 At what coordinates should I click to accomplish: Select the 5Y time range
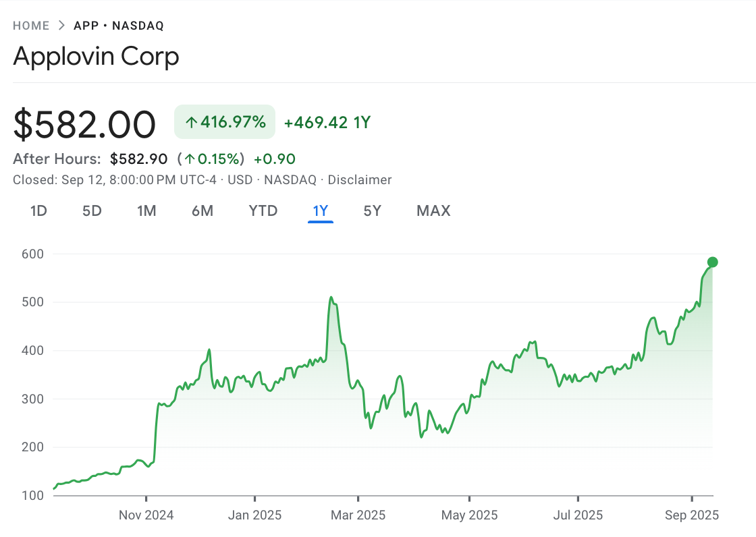pyautogui.click(x=372, y=210)
